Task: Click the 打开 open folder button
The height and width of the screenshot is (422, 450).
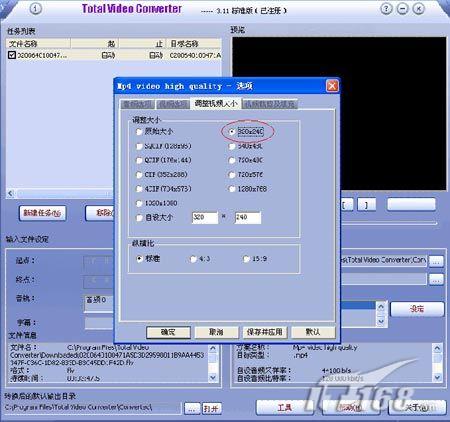Action: tap(212, 409)
